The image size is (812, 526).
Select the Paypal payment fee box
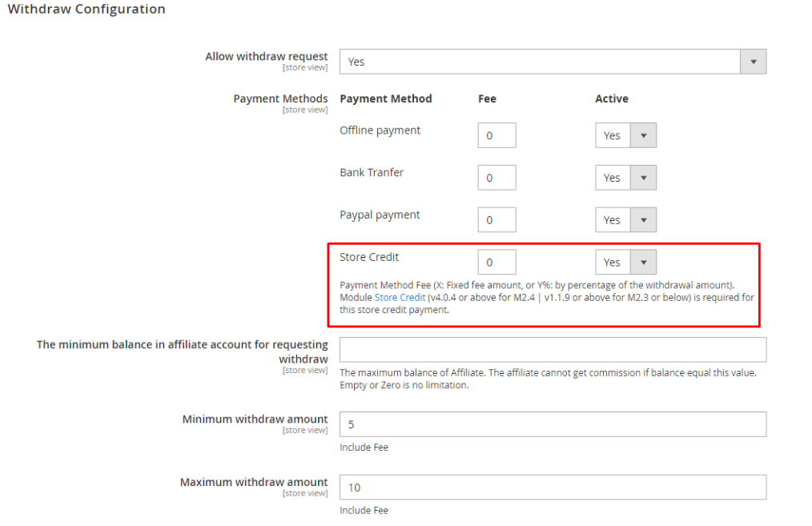pos(496,220)
